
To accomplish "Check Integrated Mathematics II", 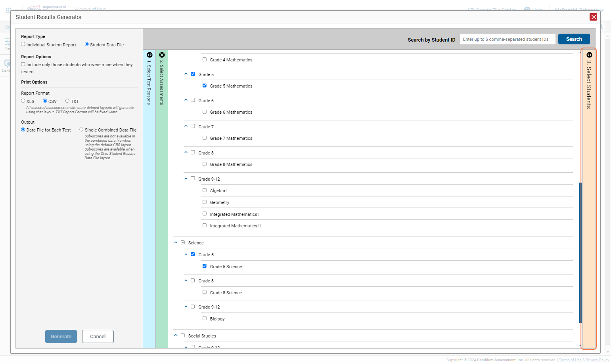I will (205, 225).
